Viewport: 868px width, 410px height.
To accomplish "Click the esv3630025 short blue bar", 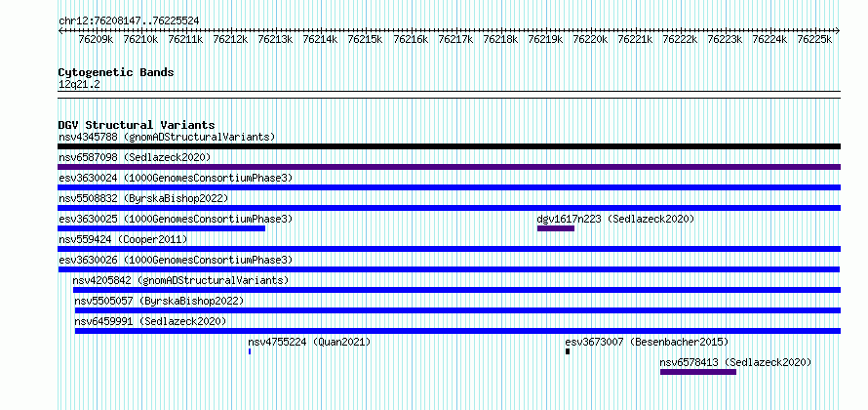I will click(x=161, y=228).
